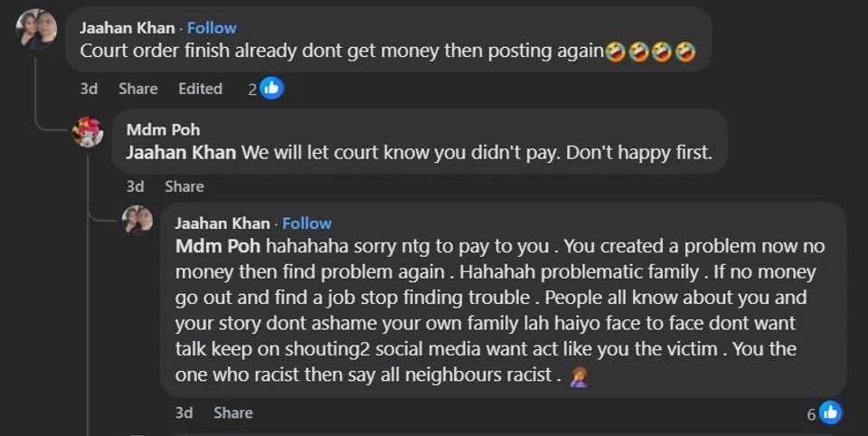Click the blue like reaction icon beside count 2
The width and height of the screenshot is (868, 436).
click(272, 88)
